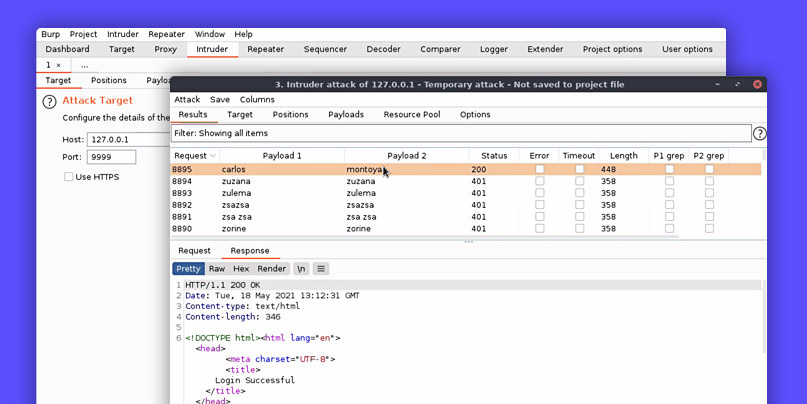Select the Options tab in the attack window
The image size is (807, 404).
(475, 115)
